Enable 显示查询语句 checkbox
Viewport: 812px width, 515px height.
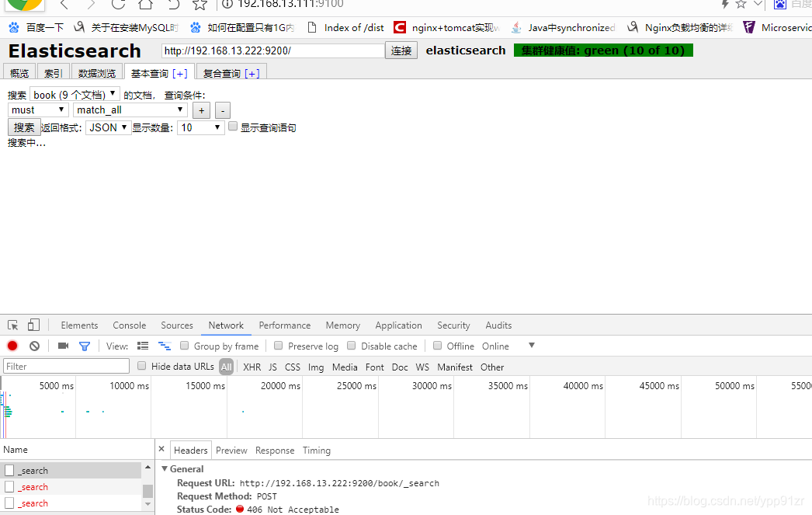[x=233, y=127]
